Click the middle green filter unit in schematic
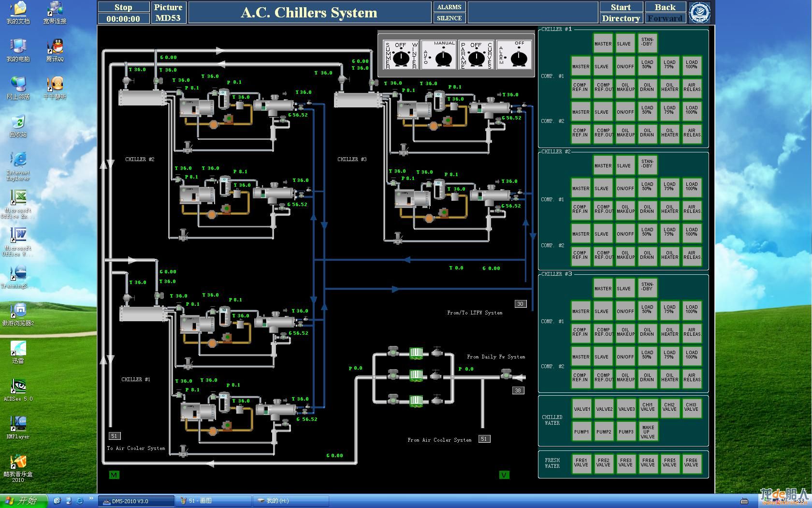Viewport: 812px width, 508px height. click(x=416, y=375)
